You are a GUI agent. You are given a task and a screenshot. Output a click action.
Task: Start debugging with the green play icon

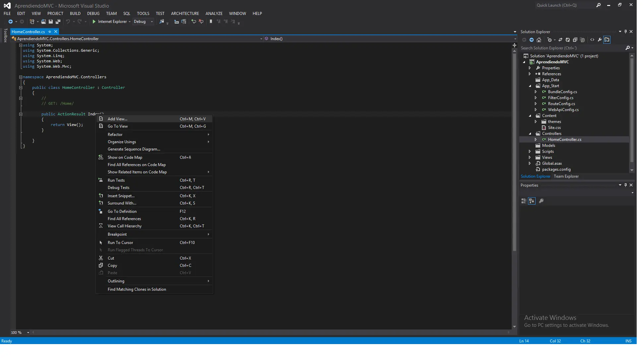click(94, 22)
